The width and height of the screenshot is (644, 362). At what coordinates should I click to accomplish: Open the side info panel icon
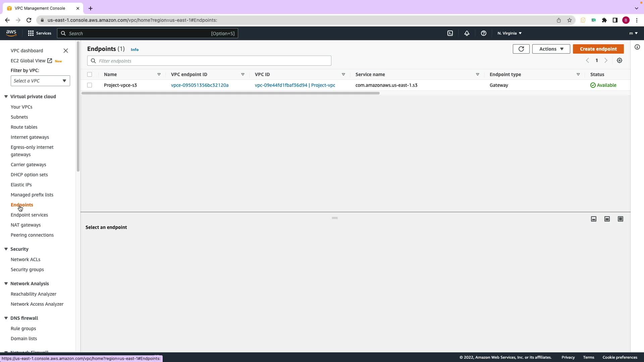(x=637, y=47)
